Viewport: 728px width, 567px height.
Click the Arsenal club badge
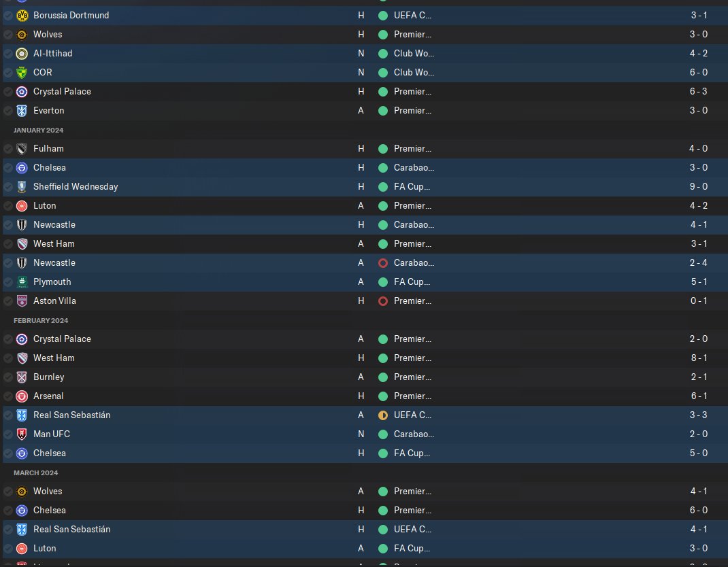pos(22,396)
